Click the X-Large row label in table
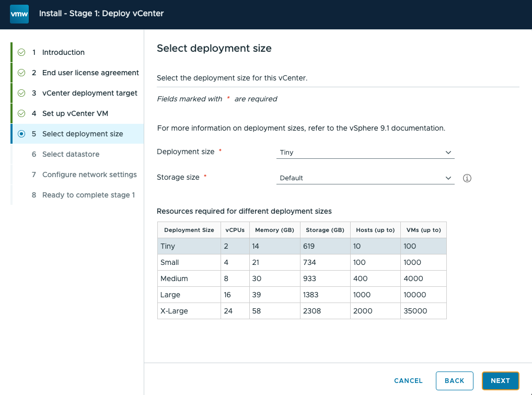 pos(174,311)
